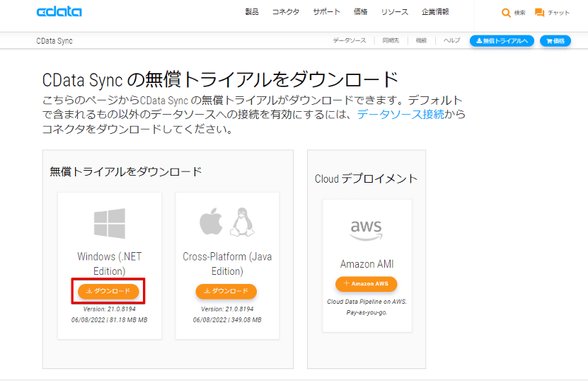Viewport: 588px width, 386px height.
Task: Open the 製品 menu
Action: coord(252,12)
